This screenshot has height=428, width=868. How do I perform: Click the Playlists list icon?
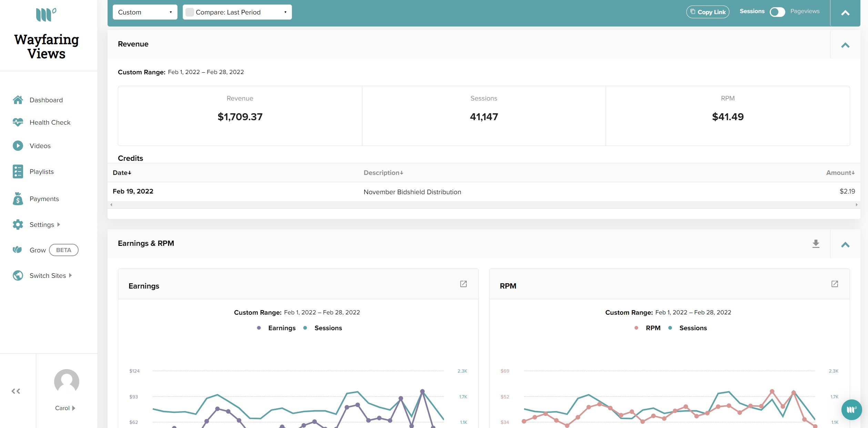[18, 171]
